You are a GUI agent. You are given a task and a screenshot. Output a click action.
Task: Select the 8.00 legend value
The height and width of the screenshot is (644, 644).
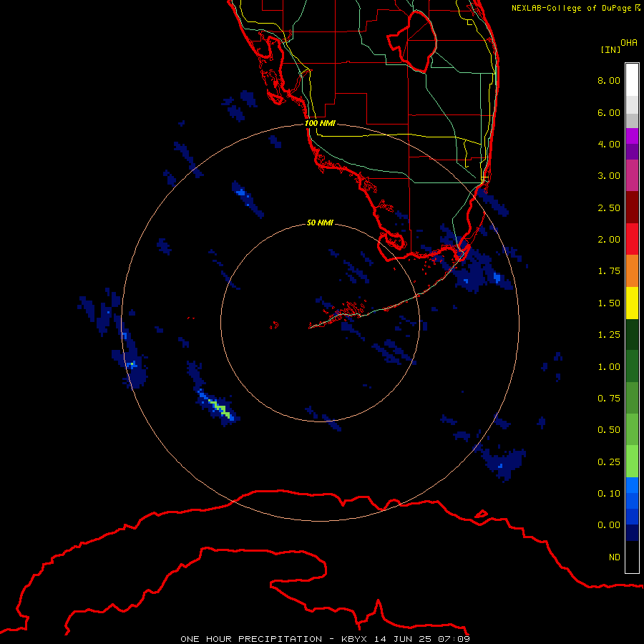[x=609, y=80]
